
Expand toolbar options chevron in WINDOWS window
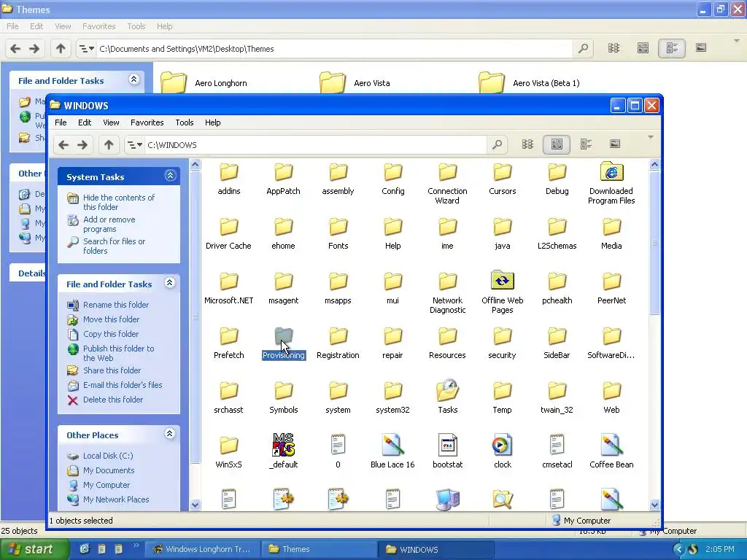tap(650, 138)
